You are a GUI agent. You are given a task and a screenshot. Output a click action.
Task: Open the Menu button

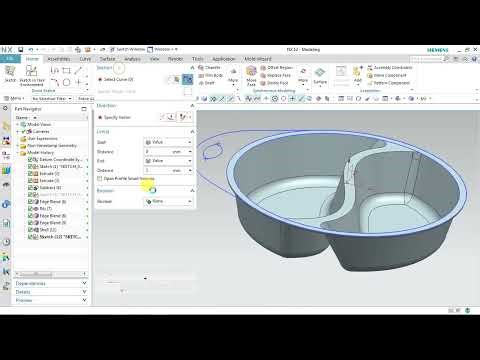[x=14, y=99]
